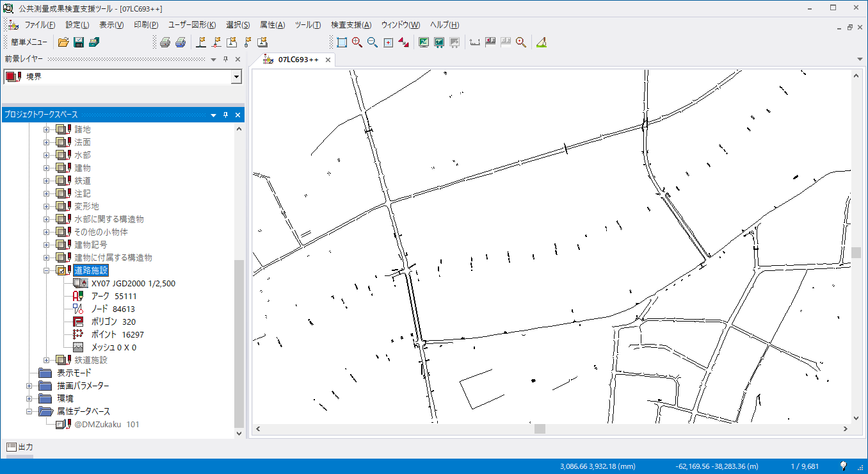Click the save floppy disk icon
The height and width of the screenshot is (474, 868).
(x=79, y=42)
